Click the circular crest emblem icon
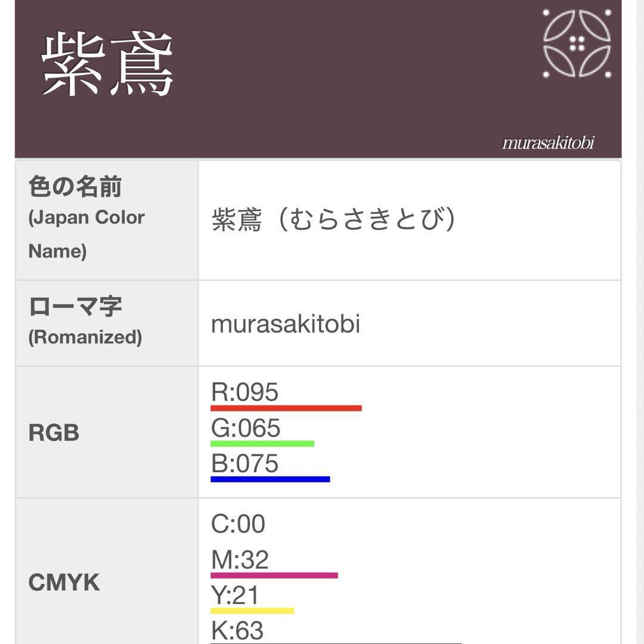Image resolution: width=644 pixels, height=644 pixels. pyautogui.click(x=577, y=43)
